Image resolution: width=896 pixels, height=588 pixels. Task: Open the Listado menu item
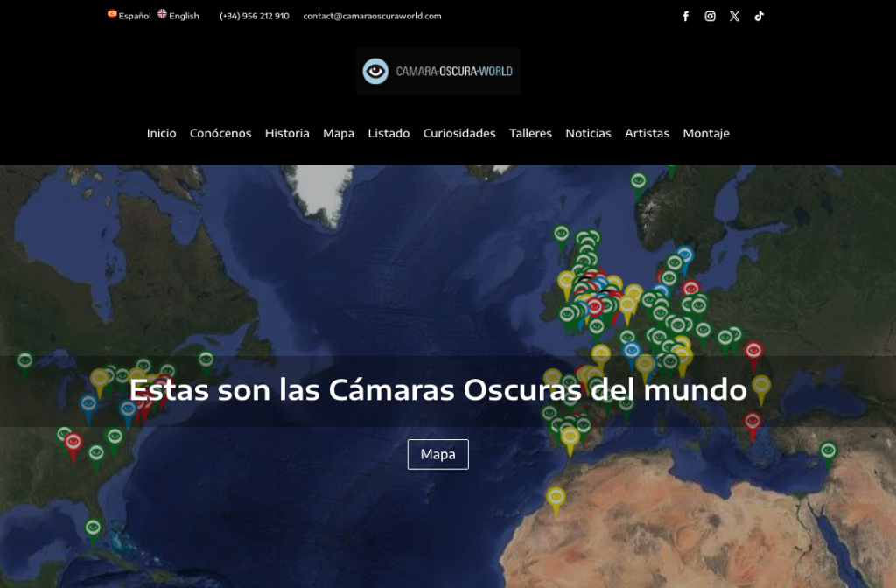click(388, 133)
